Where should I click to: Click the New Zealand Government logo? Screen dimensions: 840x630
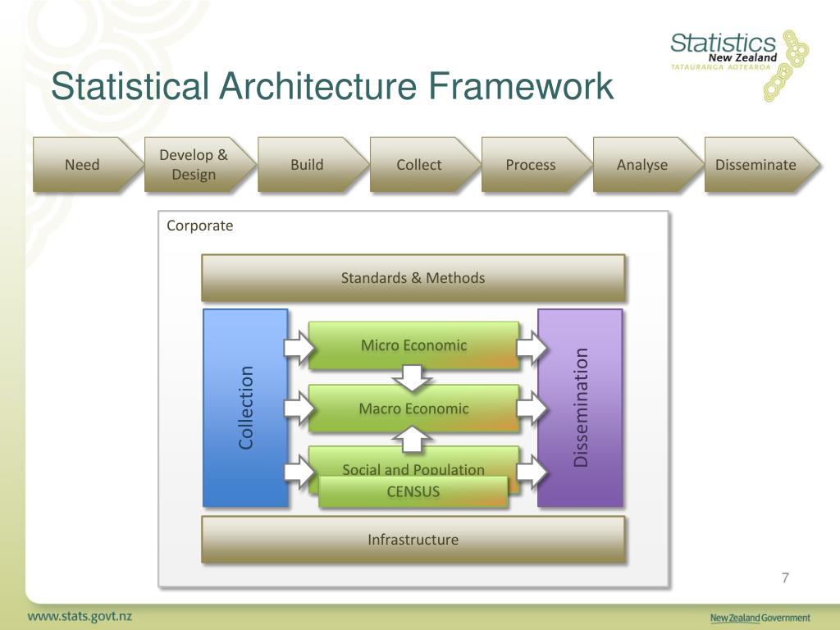(x=760, y=618)
